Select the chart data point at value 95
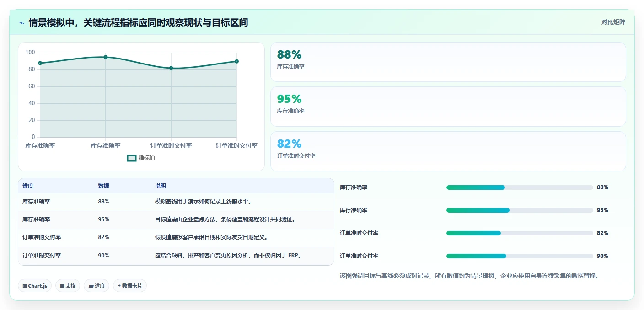The height and width of the screenshot is (310, 644). coord(106,57)
